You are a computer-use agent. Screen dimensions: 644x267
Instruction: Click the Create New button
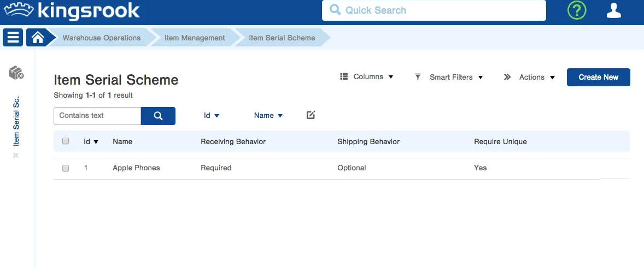[598, 77]
